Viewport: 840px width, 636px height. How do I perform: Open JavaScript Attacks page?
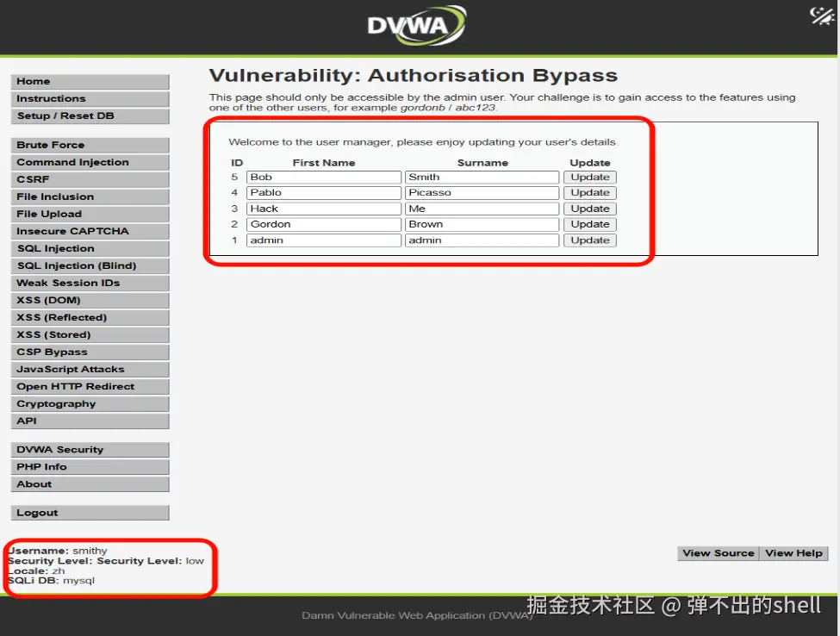point(90,369)
